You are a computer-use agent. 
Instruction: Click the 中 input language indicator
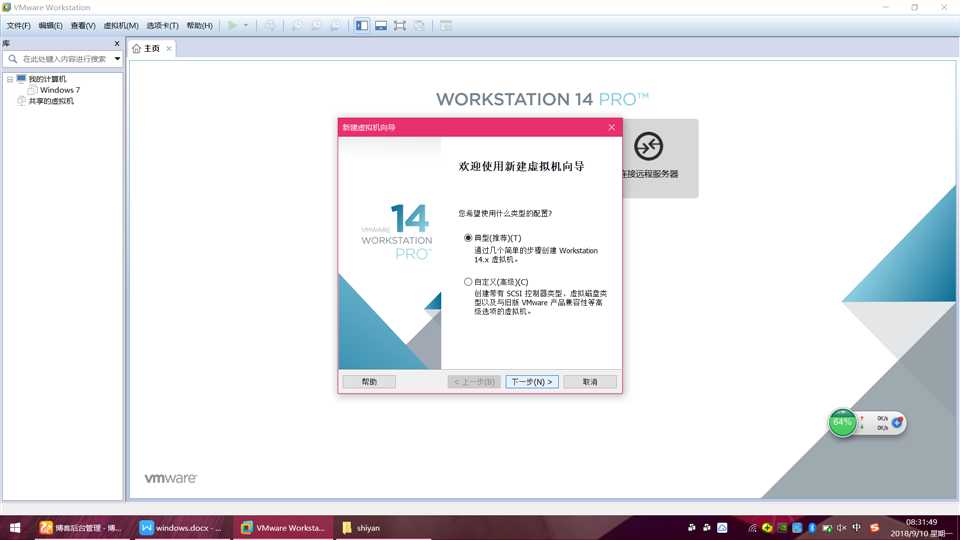pyautogui.click(x=857, y=528)
